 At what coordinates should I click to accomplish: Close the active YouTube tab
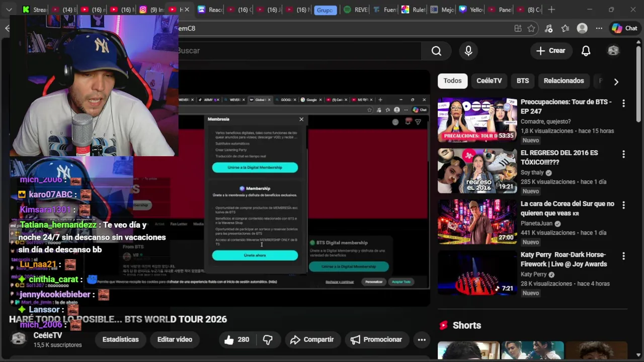point(187,10)
